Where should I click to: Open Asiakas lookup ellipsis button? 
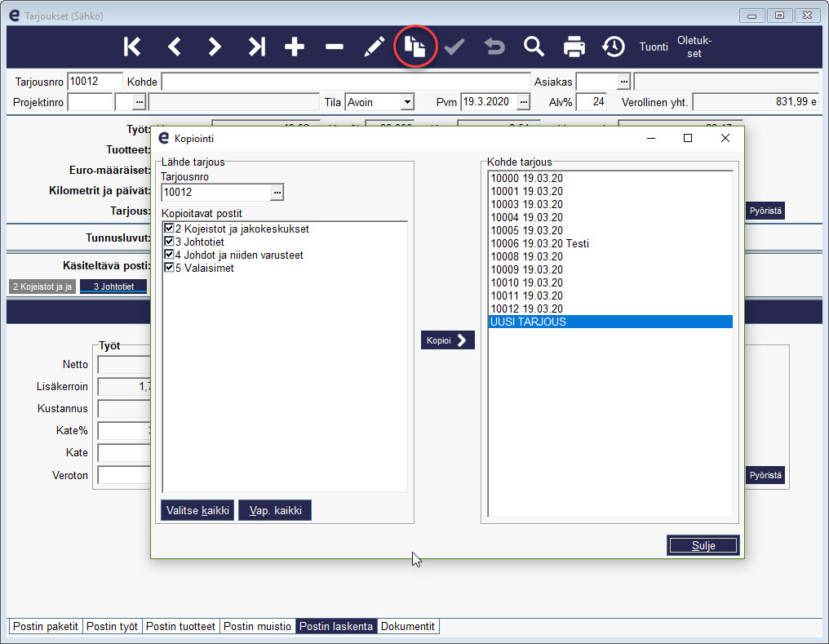click(624, 82)
